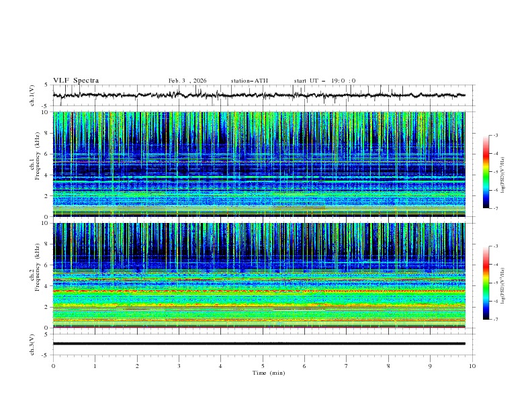Pick the upper PSD color scale bar
The image size is (532, 411).
point(486,172)
